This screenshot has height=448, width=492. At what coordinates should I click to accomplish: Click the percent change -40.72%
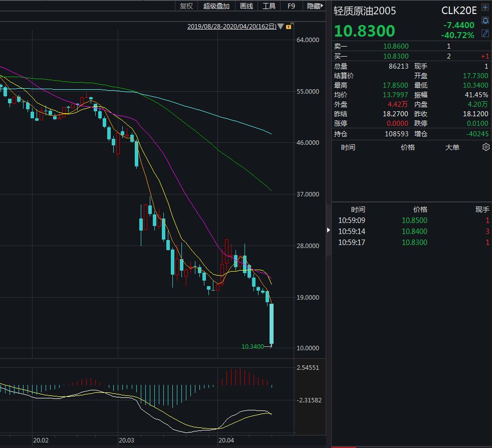[x=457, y=35]
